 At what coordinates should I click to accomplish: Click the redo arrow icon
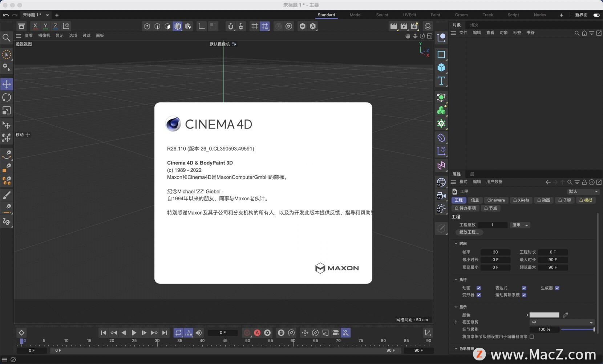pyautogui.click(x=15, y=15)
